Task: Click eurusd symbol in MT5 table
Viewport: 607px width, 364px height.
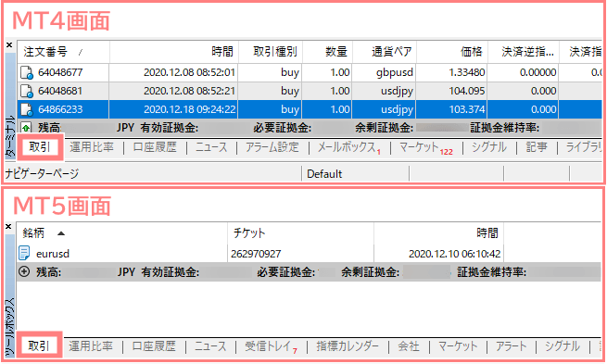Action: [53, 254]
